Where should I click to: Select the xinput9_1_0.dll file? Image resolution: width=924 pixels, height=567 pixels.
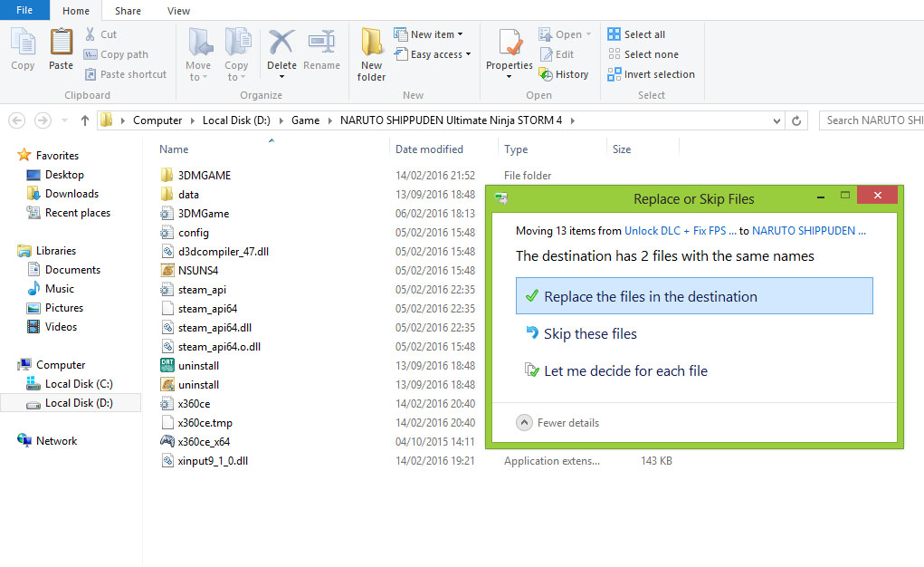[212, 461]
